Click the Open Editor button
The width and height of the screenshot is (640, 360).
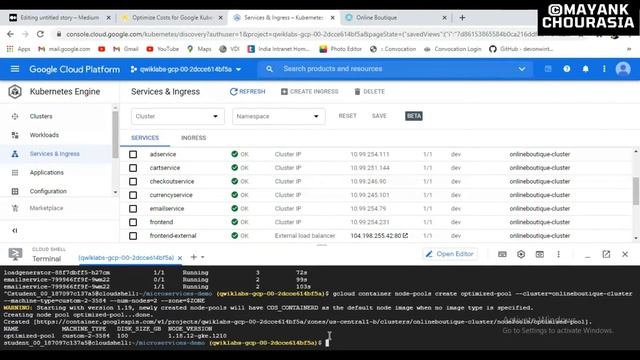pos(450,254)
